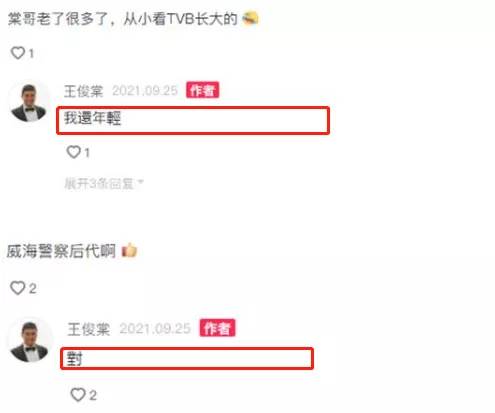Click the second reply's 2021.09.25 timestamp
The height and width of the screenshot is (413, 495).
(x=155, y=329)
